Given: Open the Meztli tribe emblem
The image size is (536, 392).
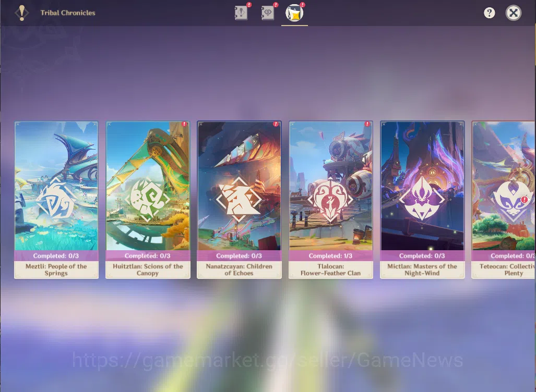Looking at the screenshot, I should click(56, 200).
